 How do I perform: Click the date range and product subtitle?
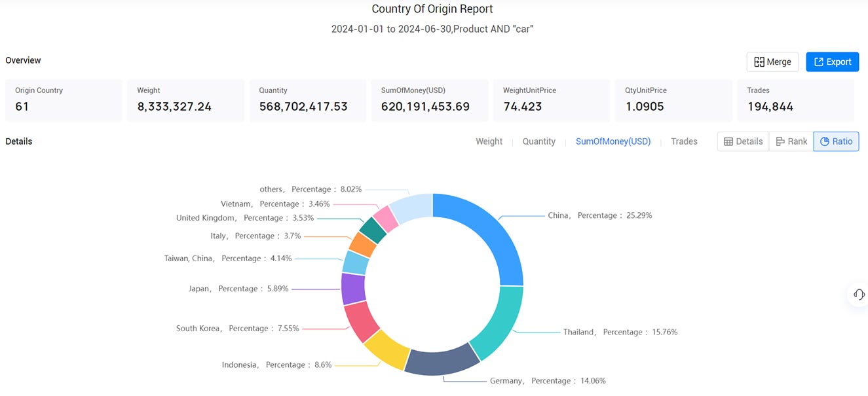click(x=432, y=29)
